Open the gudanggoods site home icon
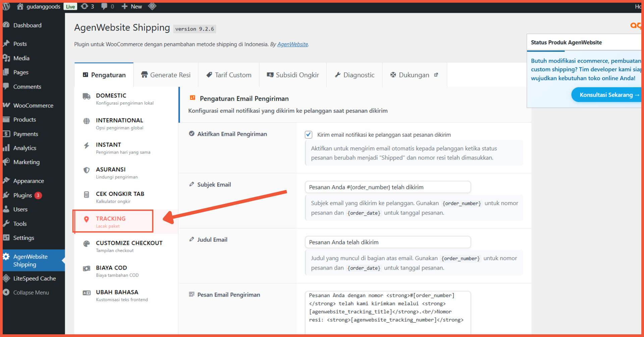This screenshot has height=337, width=644. [20, 6]
